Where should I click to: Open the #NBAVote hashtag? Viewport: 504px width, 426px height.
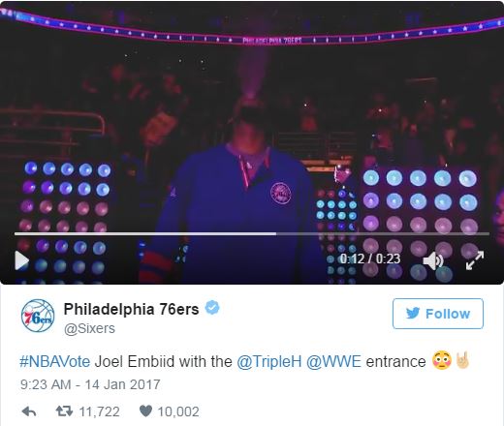click(54, 361)
